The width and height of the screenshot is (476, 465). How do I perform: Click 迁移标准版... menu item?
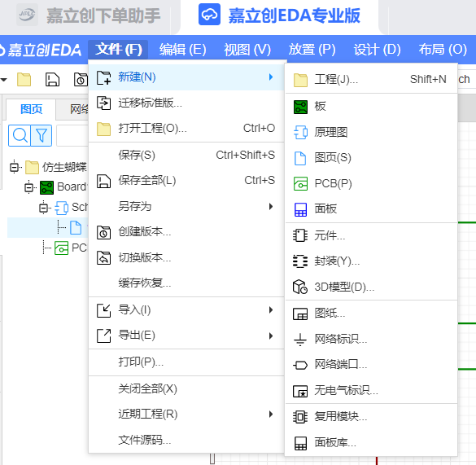coord(186,103)
